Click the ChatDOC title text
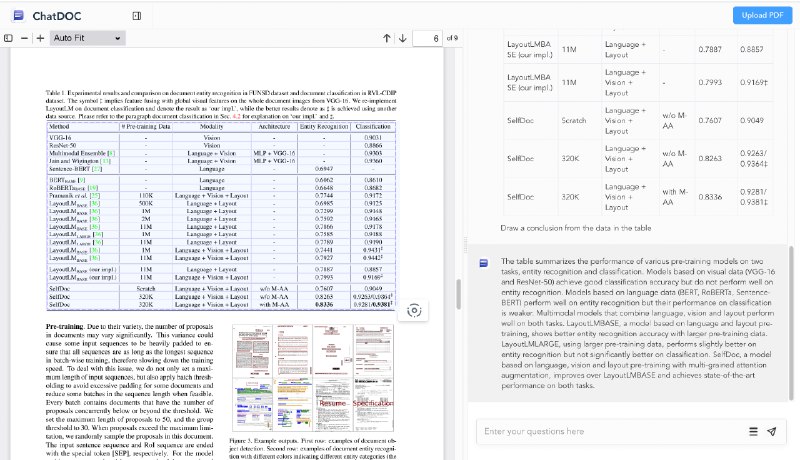Viewport: 800px width, 460px height. 57,16
